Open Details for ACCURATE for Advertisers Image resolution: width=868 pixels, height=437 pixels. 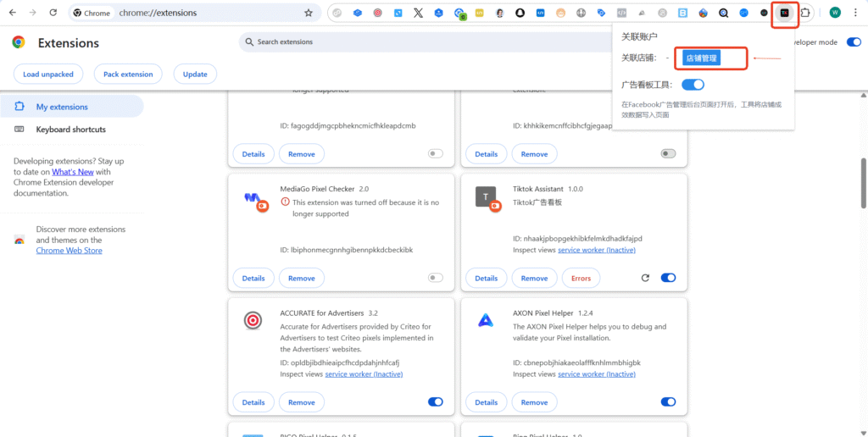tap(253, 402)
